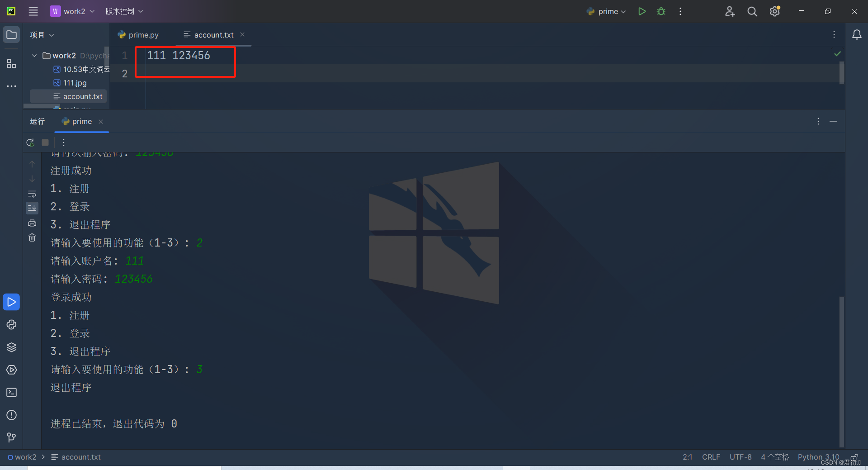The height and width of the screenshot is (470, 868).
Task: Click the 运行 Run panel label
Action: pyautogui.click(x=37, y=121)
